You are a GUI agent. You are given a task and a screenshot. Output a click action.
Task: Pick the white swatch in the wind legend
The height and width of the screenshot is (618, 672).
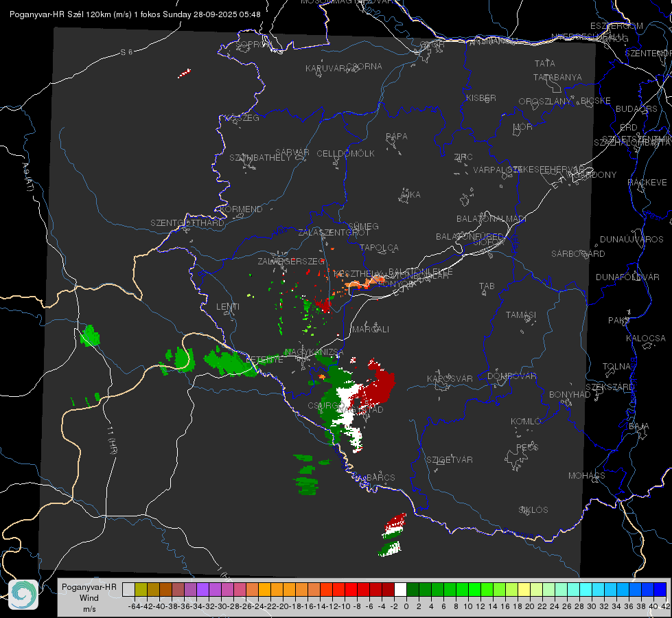(x=400, y=589)
